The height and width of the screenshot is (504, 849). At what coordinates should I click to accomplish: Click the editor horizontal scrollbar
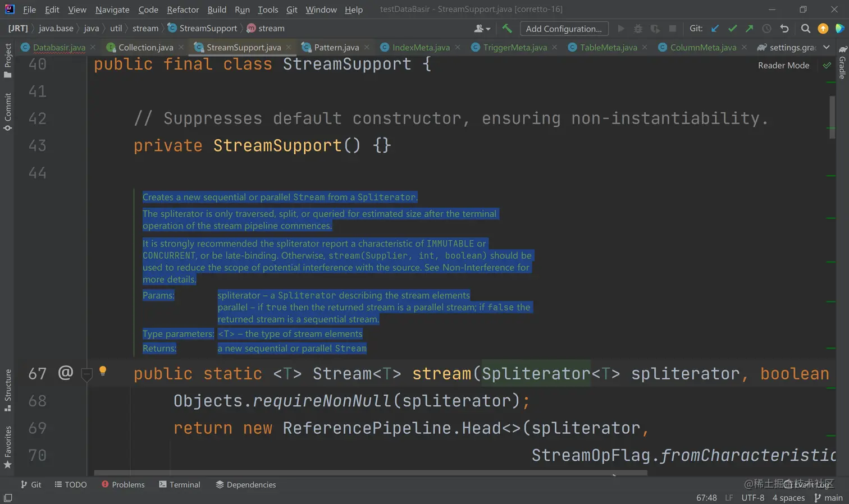[x=371, y=473]
